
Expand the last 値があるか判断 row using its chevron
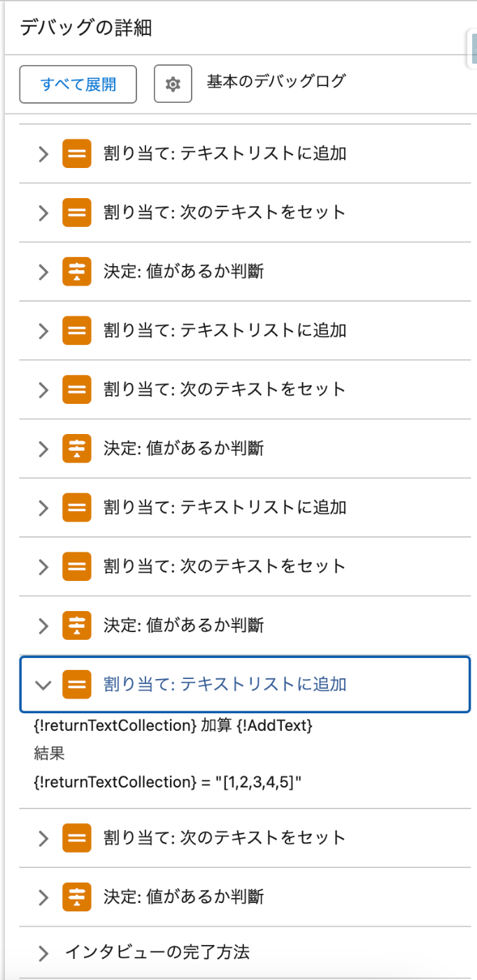pyautogui.click(x=43, y=897)
